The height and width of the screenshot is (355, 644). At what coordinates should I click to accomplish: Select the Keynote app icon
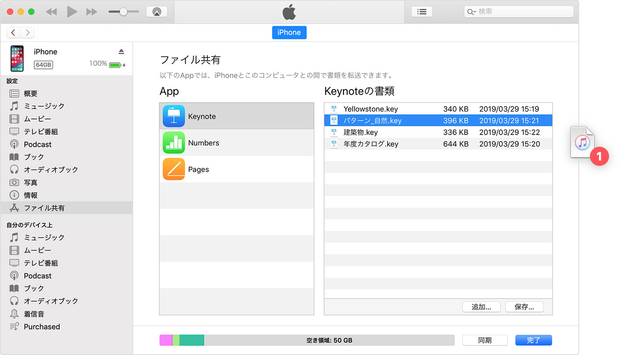pos(174,116)
